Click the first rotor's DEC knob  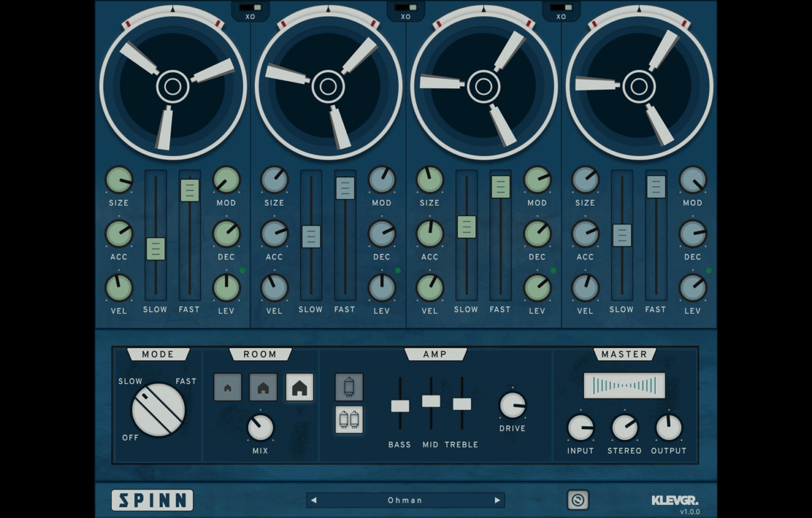coord(226,234)
